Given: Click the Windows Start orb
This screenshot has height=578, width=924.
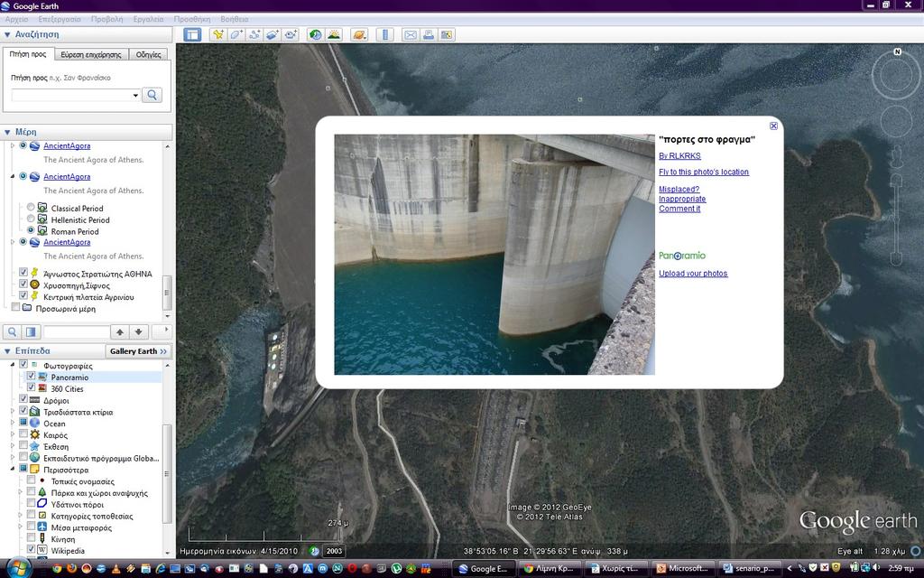Looking at the screenshot, I should [x=19, y=568].
